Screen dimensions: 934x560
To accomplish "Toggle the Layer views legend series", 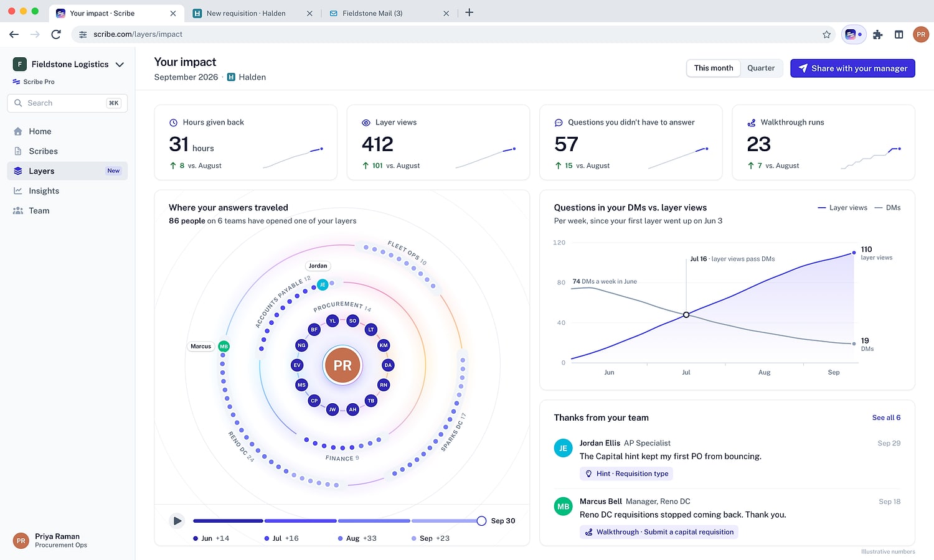I will pyautogui.click(x=842, y=208).
